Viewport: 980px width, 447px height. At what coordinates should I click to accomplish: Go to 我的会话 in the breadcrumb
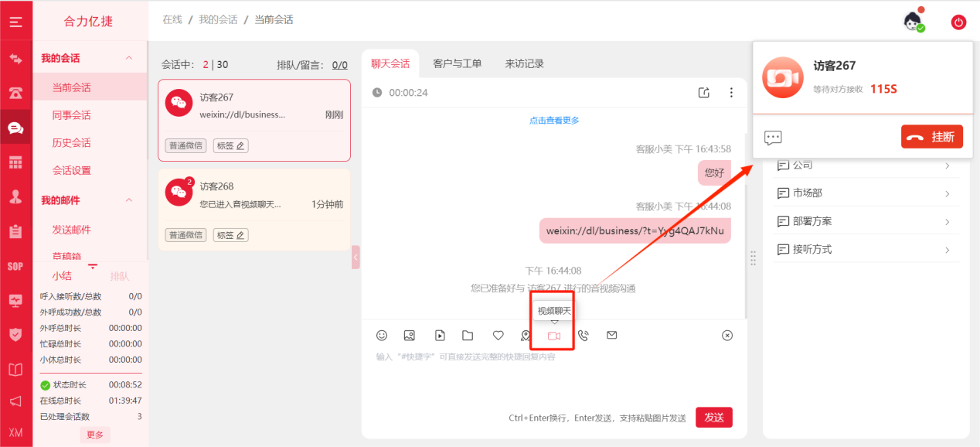point(218,19)
